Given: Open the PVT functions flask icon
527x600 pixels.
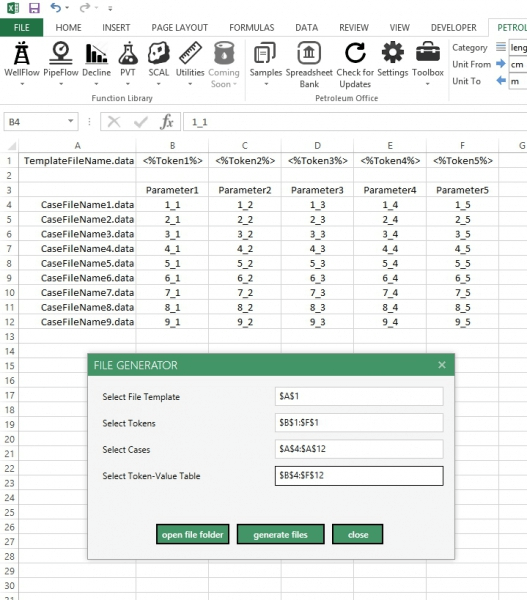Looking at the screenshot, I should [128, 54].
